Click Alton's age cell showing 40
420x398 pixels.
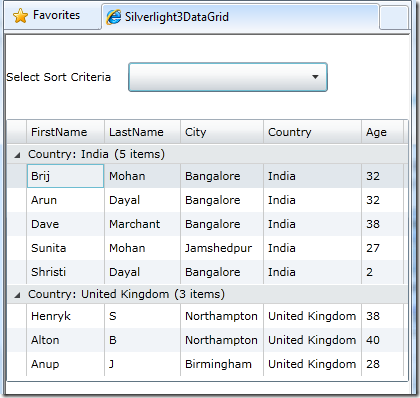click(x=382, y=340)
